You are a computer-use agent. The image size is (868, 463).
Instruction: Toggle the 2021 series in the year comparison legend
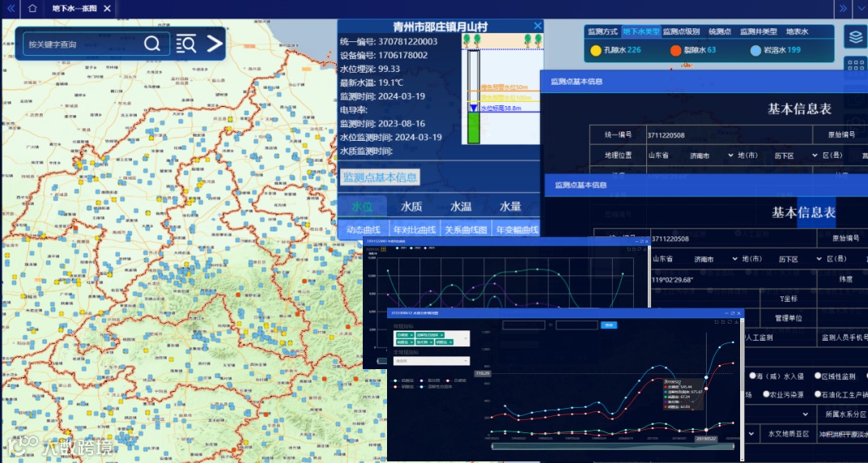coord(400,248)
